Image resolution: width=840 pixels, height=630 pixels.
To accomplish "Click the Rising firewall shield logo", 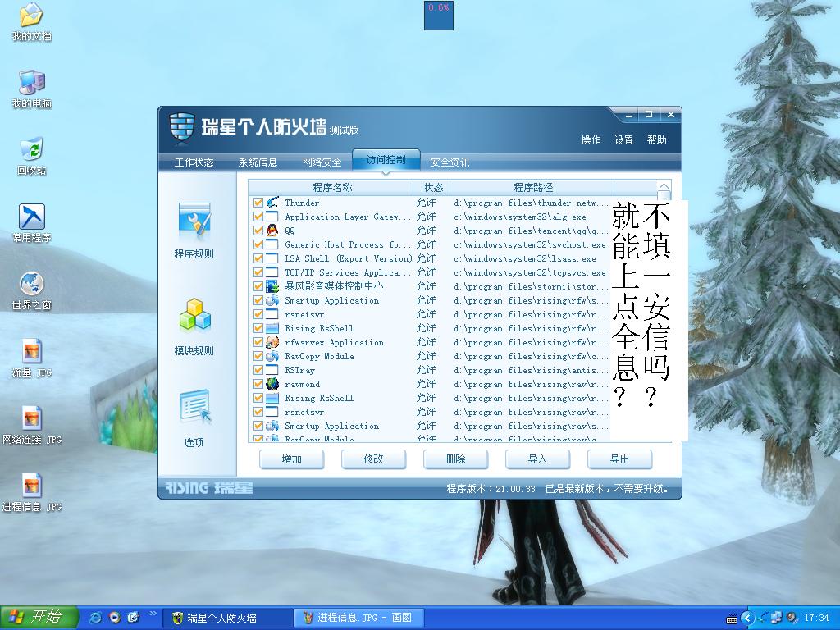I will pos(181,128).
